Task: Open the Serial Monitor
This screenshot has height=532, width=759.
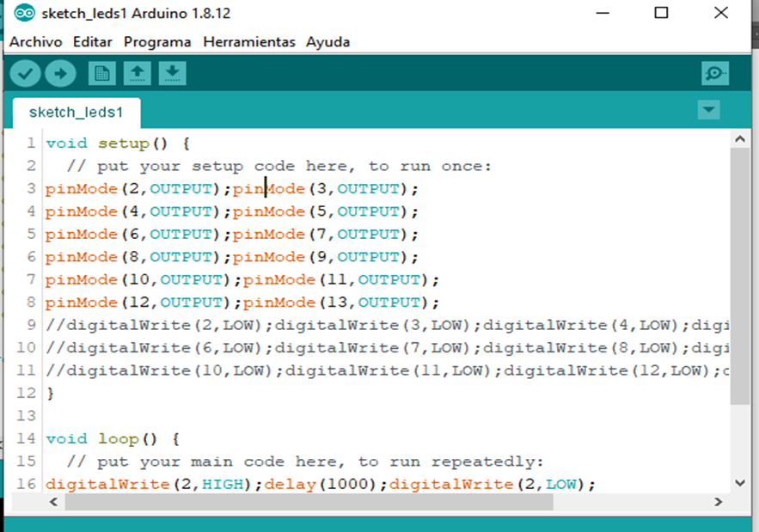Action: pyautogui.click(x=714, y=74)
